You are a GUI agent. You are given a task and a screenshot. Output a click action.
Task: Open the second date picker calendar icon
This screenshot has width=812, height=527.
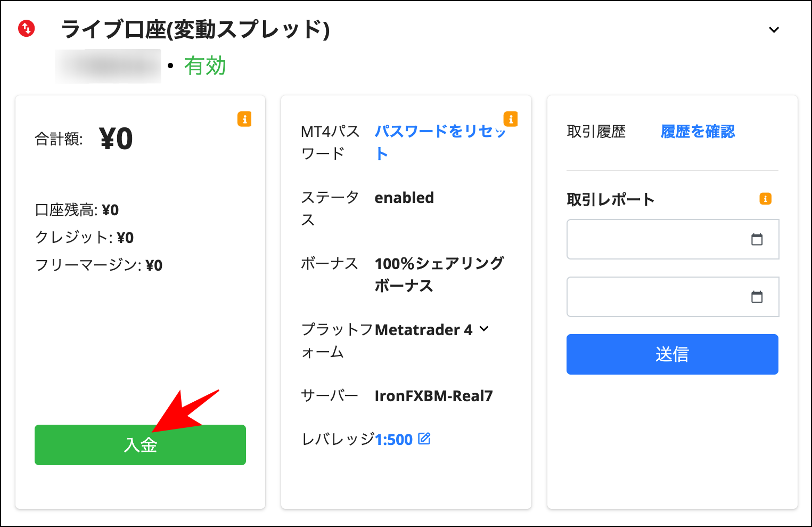click(757, 297)
